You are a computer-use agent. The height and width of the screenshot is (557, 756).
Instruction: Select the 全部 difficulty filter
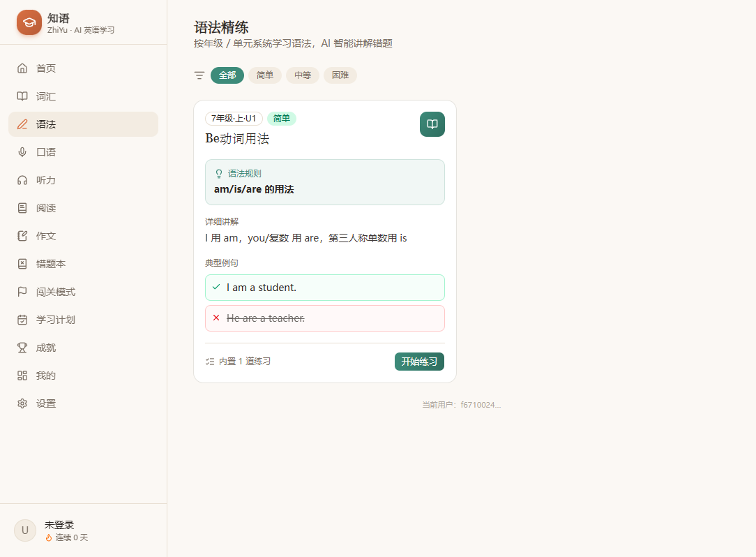pyautogui.click(x=227, y=75)
